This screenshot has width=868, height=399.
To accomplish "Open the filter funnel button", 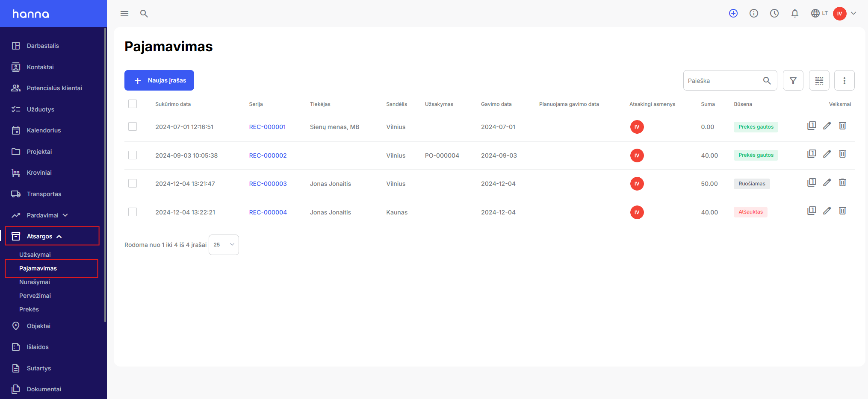I will click(793, 80).
